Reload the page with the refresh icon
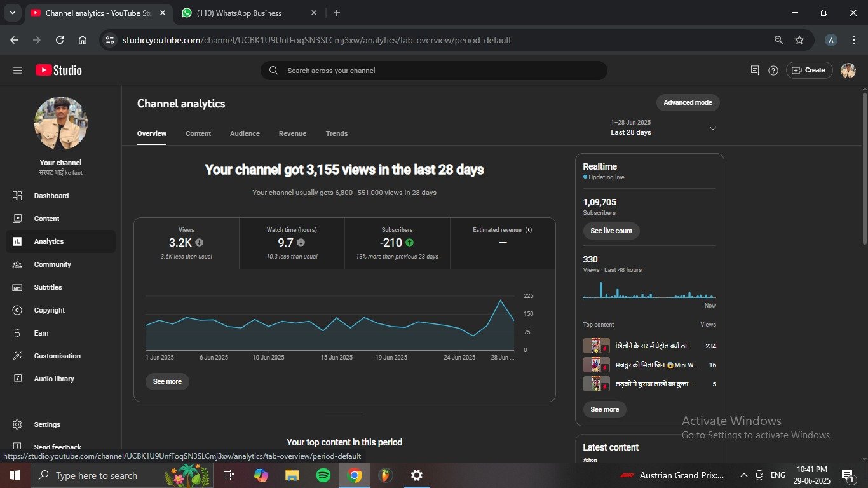The image size is (868, 488). tap(60, 40)
